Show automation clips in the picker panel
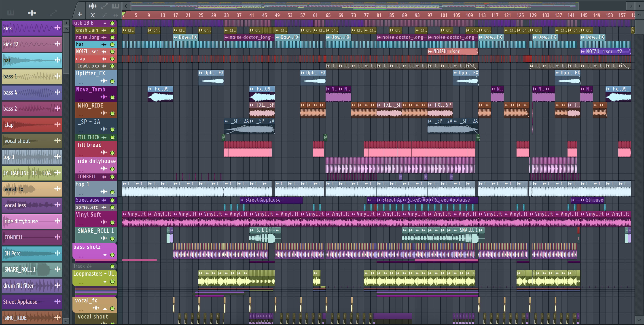This screenshot has height=325, width=644. [53, 13]
